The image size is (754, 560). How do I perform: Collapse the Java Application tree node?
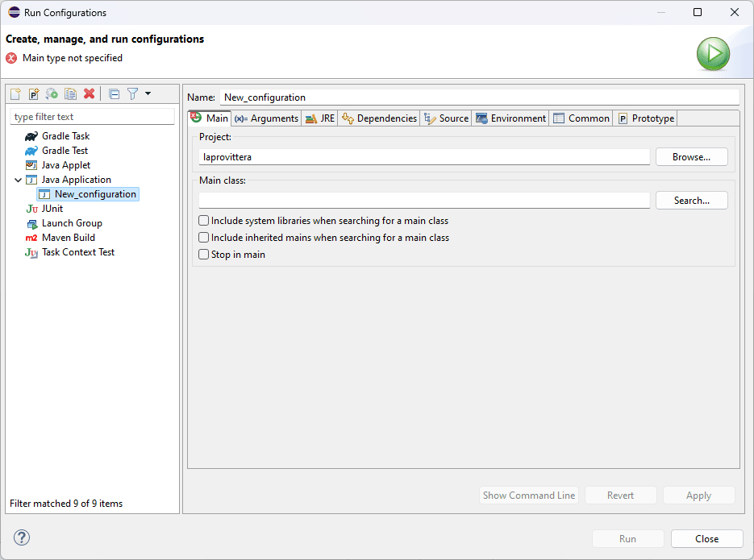[x=19, y=180]
